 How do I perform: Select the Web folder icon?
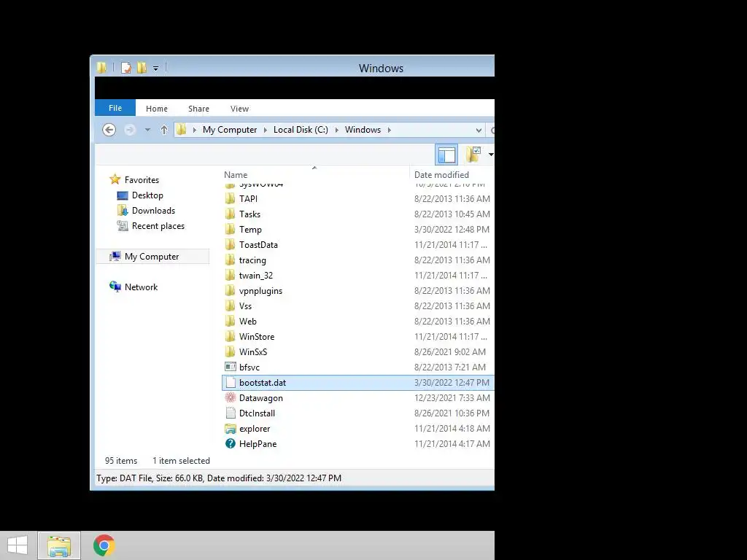click(x=230, y=321)
